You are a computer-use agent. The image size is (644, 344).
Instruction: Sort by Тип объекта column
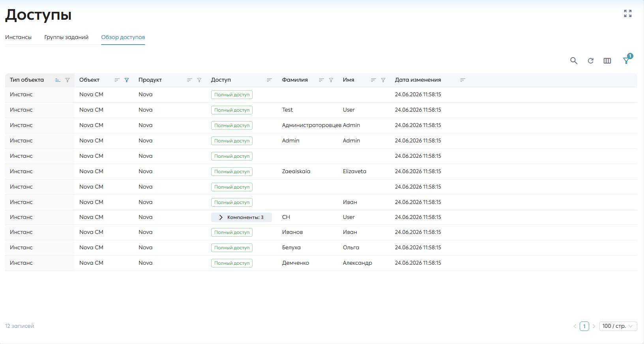(x=58, y=80)
